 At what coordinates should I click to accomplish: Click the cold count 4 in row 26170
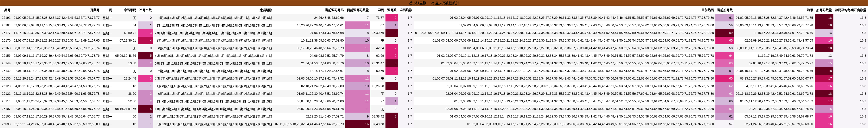coord(146,40)
